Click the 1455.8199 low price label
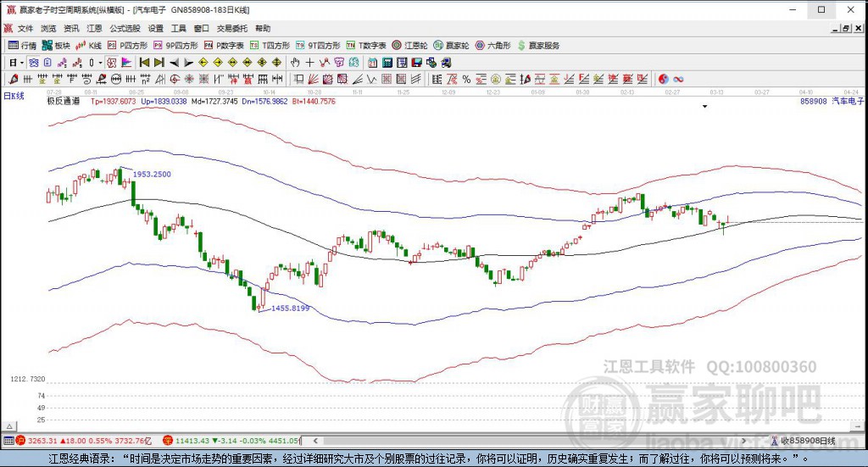The width and height of the screenshot is (868, 467). (x=290, y=308)
